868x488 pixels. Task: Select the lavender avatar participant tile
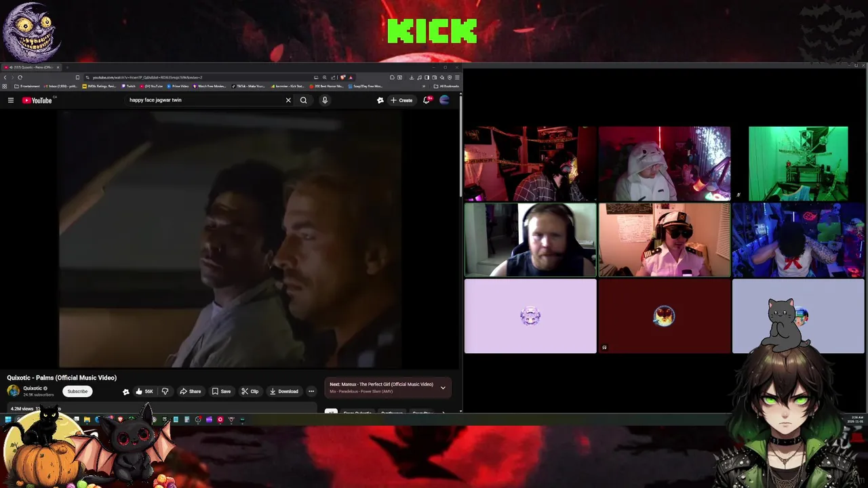pyautogui.click(x=530, y=317)
